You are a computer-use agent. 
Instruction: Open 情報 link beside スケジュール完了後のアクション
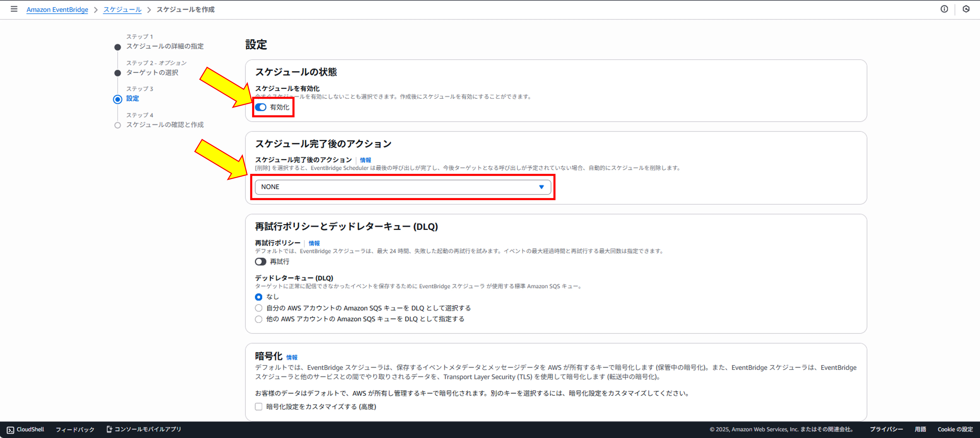pos(366,160)
